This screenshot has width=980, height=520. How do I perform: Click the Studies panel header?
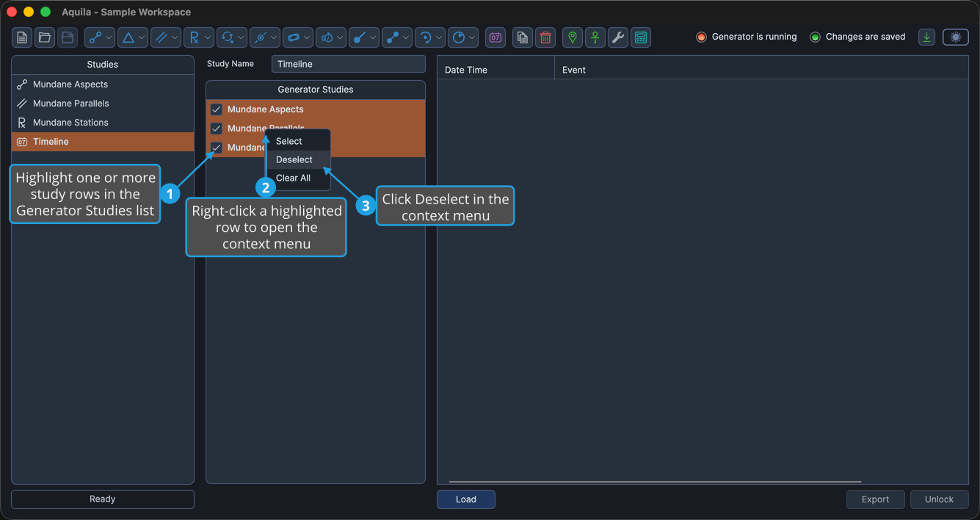coord(103,65)
